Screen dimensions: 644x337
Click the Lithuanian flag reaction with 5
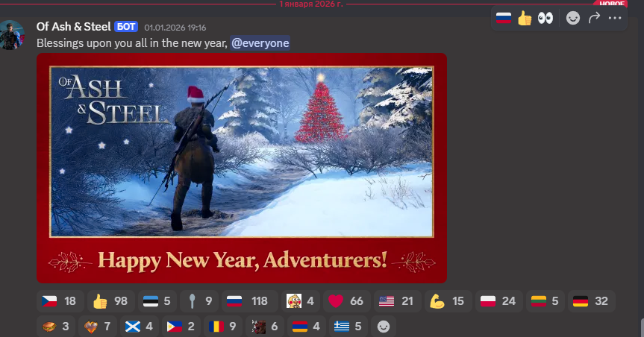pyautogui.click(x=545, y=301)
